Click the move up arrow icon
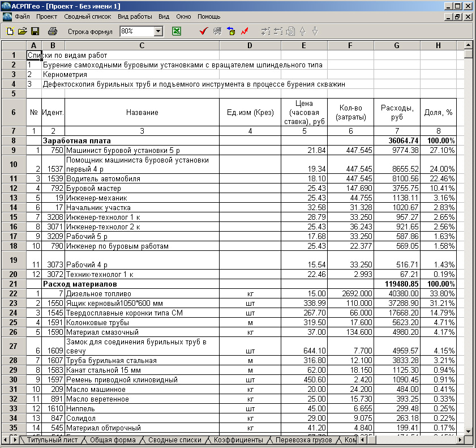The image size is (476, 448). coord(303,31)
